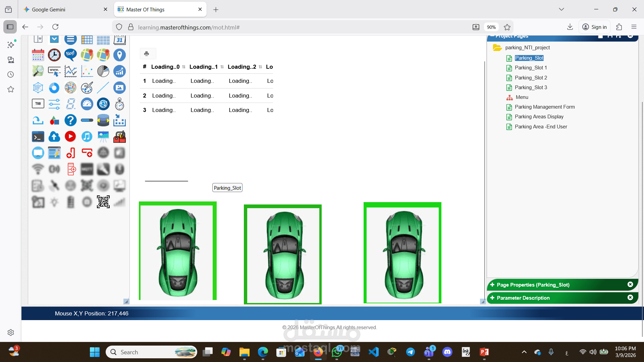
Task: Select the Blog speech bubble icon
Action: point(70,55)
